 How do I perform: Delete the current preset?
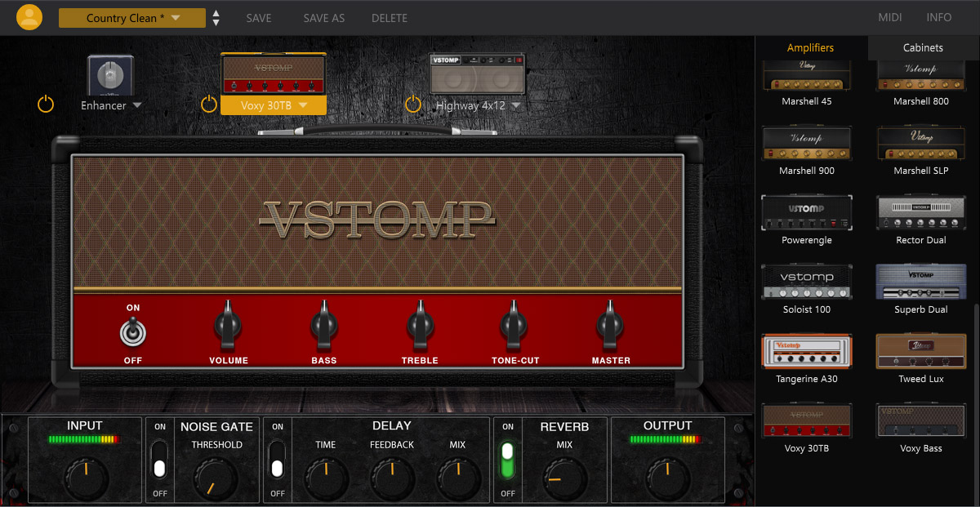pyautogui.click(x=390, y=17)
